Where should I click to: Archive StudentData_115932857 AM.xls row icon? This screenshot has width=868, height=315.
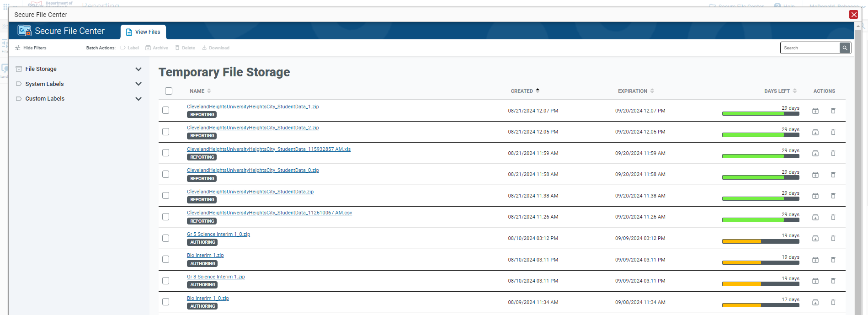(x=815, y=154)
